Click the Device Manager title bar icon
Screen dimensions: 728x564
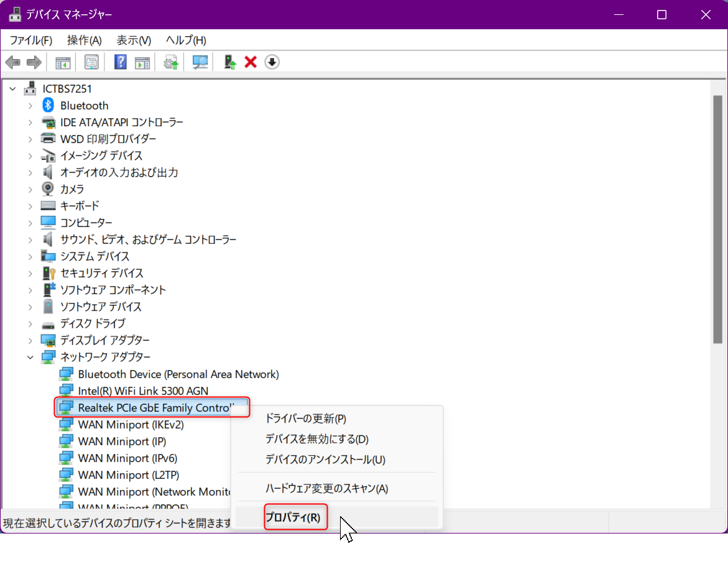pos(15,14)
